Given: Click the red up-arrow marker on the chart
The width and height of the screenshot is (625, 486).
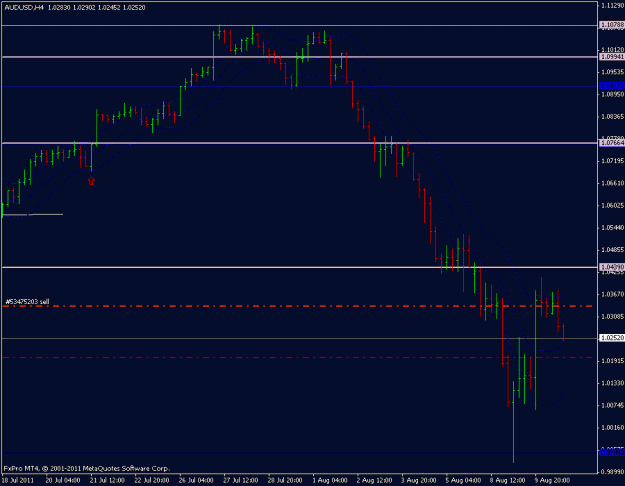Looking at the screenshot, I should click(x=91, y=181).
